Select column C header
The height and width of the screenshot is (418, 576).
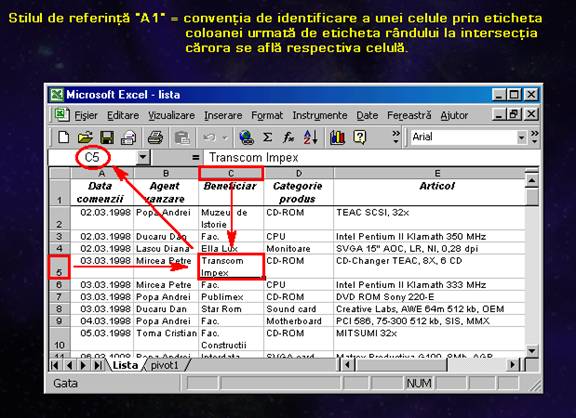(x=231, y=173)
